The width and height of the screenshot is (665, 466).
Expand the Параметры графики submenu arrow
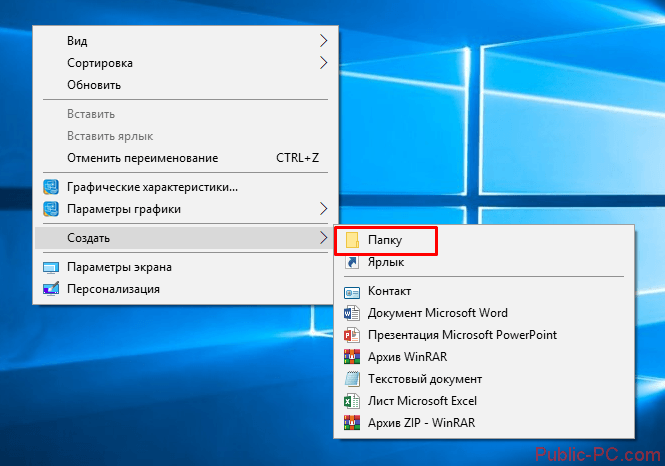click(324, 209)
